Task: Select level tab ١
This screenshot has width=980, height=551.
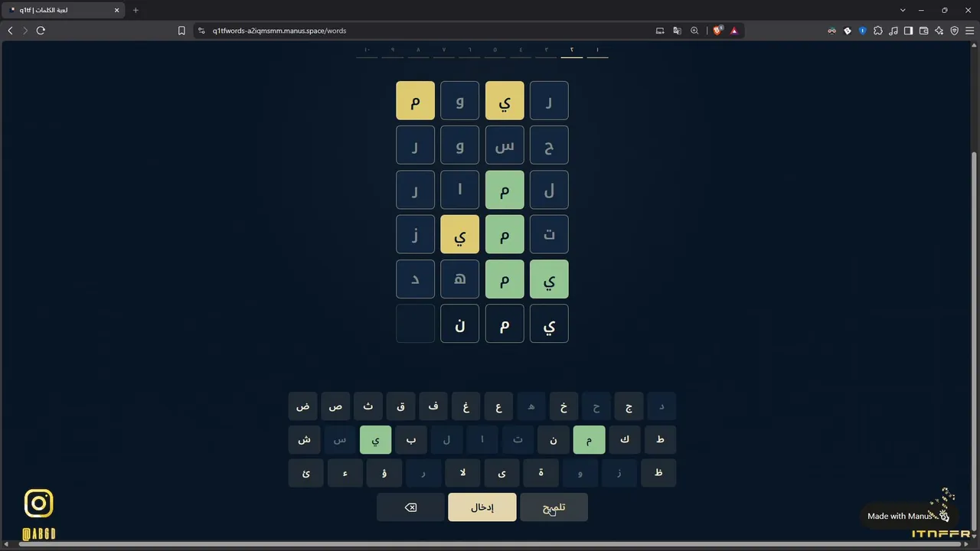Action: click(x=597, y=51)
